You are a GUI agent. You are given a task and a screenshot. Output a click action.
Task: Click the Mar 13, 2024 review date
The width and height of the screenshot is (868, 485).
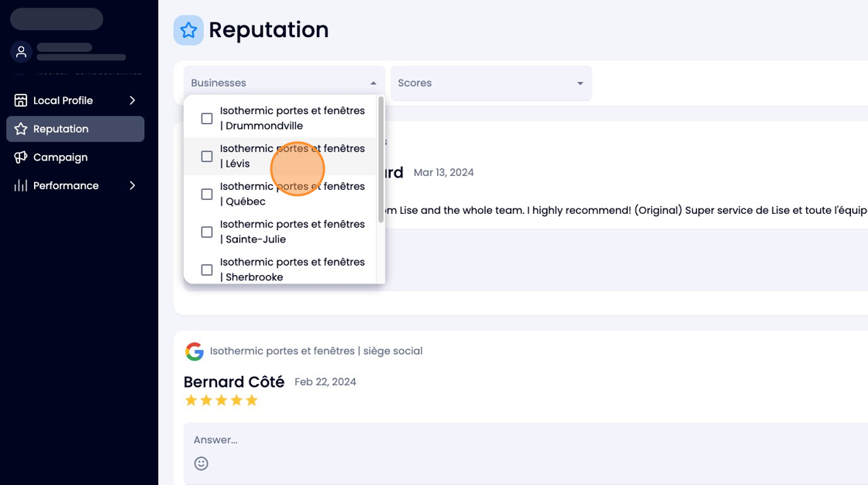point(443,173)
